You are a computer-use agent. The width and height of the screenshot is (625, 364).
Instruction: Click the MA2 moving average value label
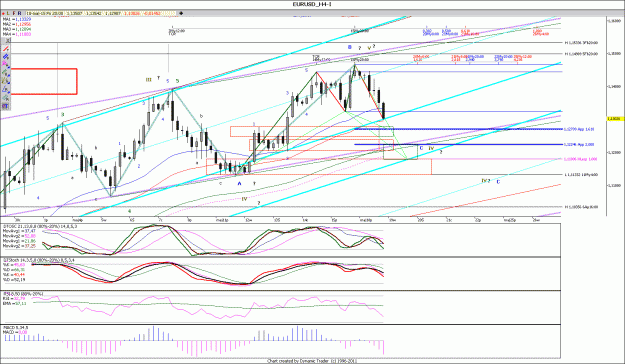[x=17, y=24]
